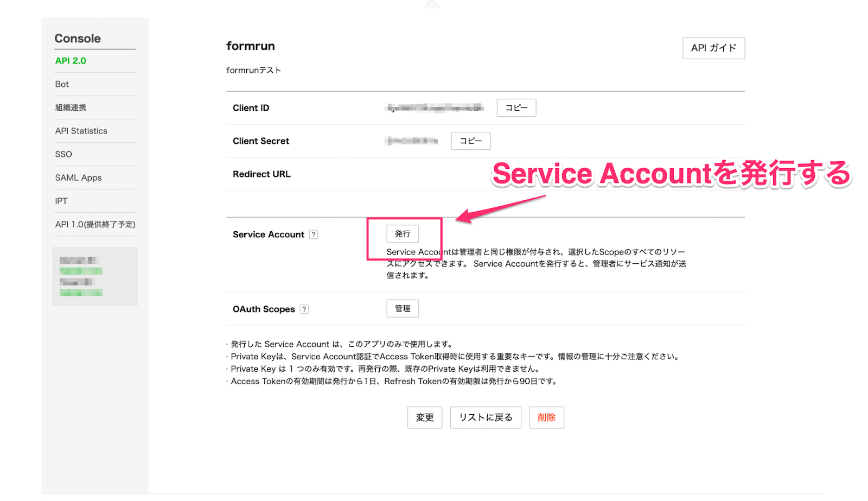Open the Service Account help question-mark icon
The width and height of the screenshot is (868, 501).
tap(314, 234)
